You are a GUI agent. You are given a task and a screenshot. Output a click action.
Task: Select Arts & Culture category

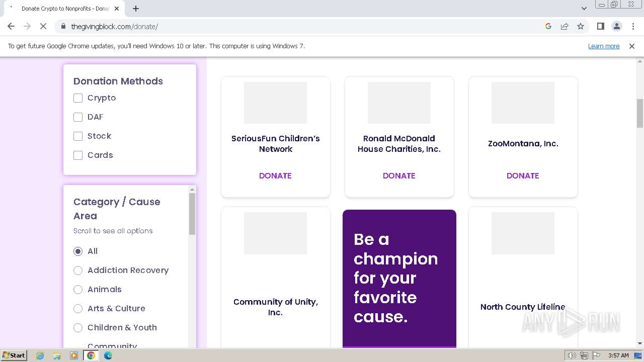coord(78,309)
